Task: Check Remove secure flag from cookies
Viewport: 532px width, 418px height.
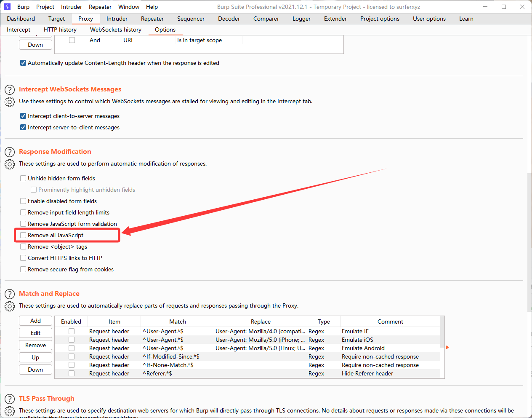Action: [x=23, y=269]
